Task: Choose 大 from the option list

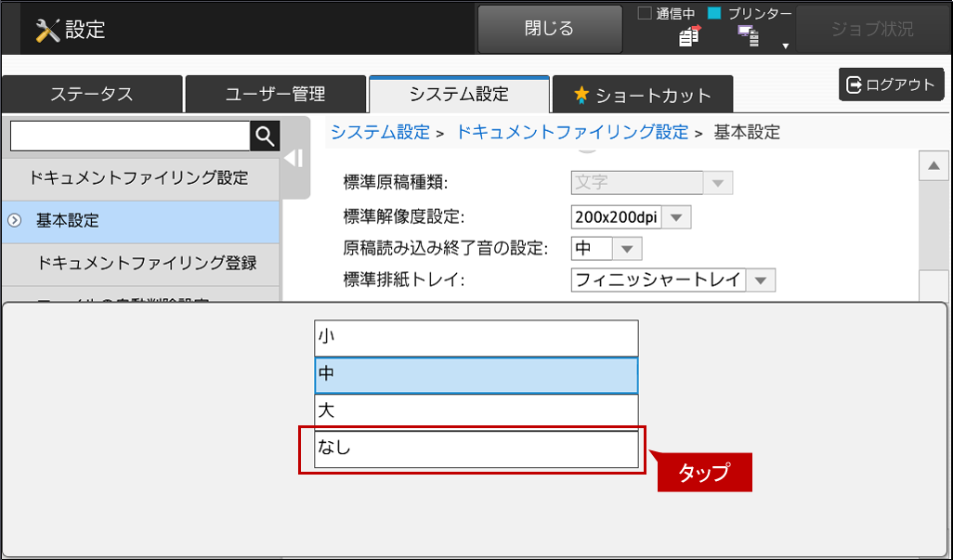Action: coord(476,411)
